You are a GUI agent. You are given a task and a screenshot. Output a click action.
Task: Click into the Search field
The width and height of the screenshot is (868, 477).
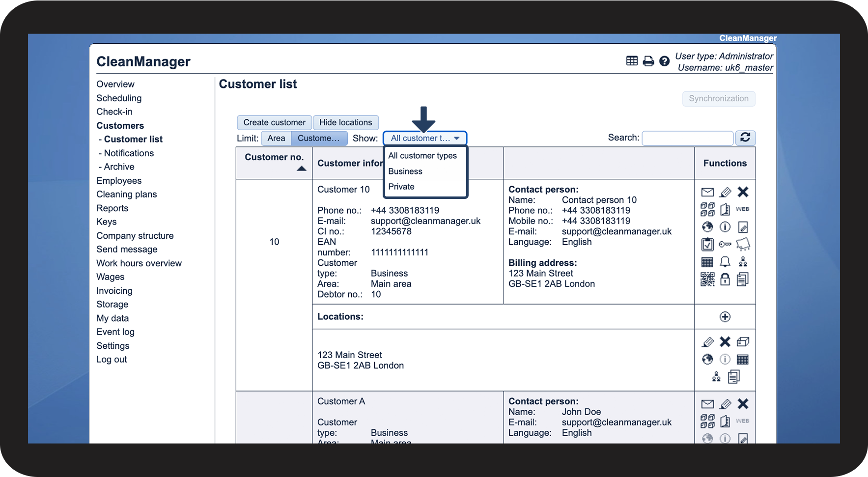coord(688,138)
